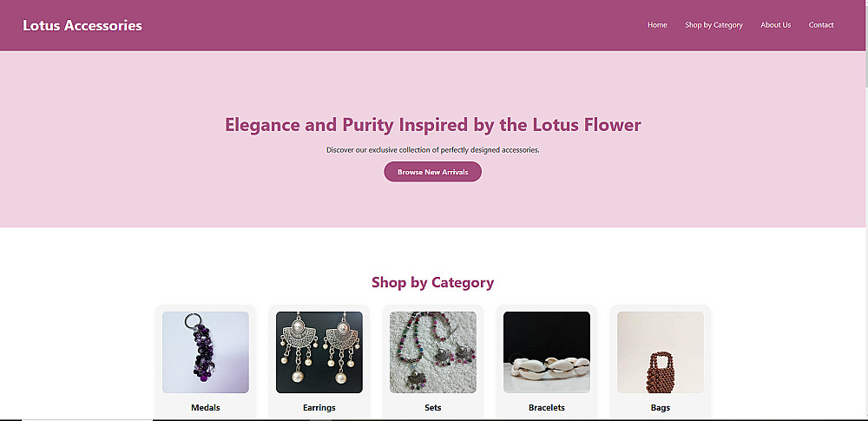Click the Lotus Accessories site logo
This screenshot has height=421, width=868.
coord(82,25)
